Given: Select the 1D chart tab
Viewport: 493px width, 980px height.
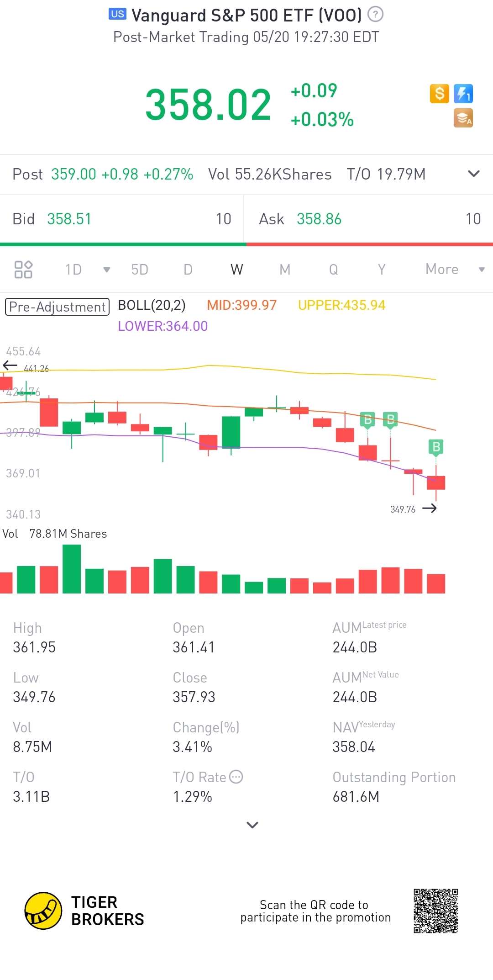Looking at the screenshot, I should pyautogui.click(x=73, y=270).
